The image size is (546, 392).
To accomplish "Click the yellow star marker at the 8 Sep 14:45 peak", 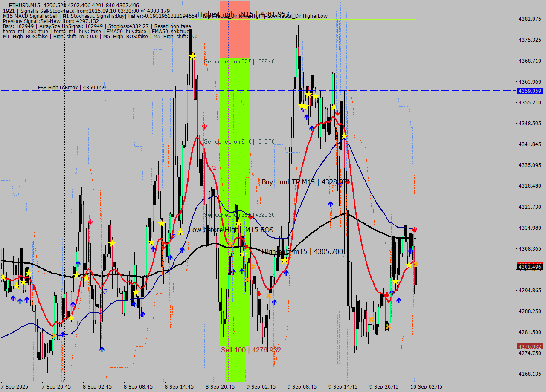I will (192, 56).
